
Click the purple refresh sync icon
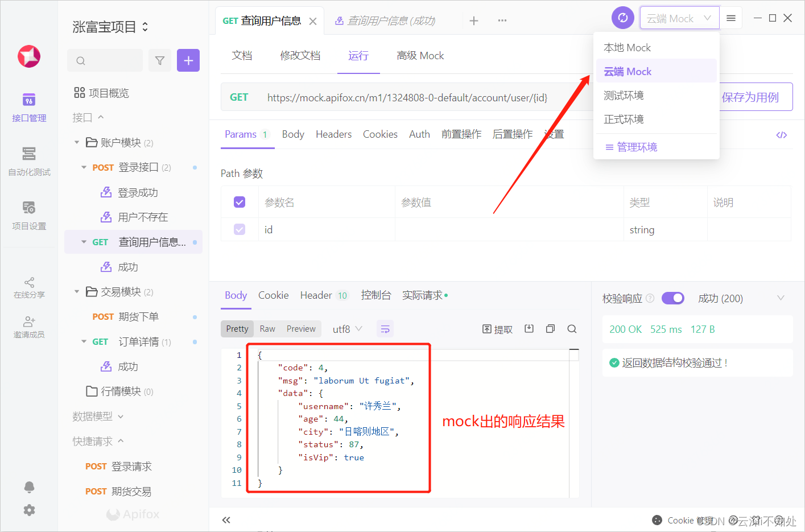(x=623, y=18)
